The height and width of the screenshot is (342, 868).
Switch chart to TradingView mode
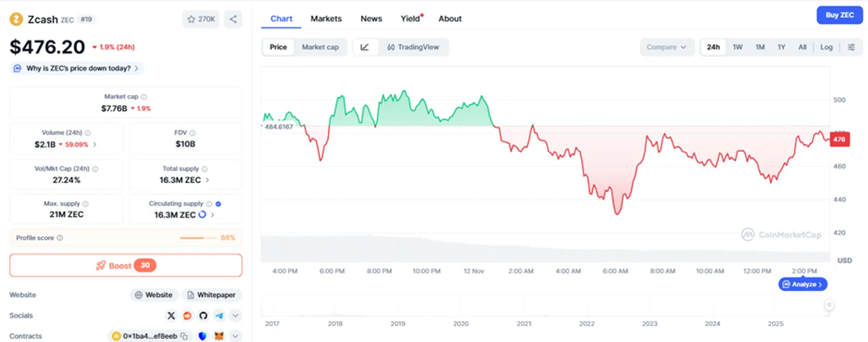(x=413, y=47)
